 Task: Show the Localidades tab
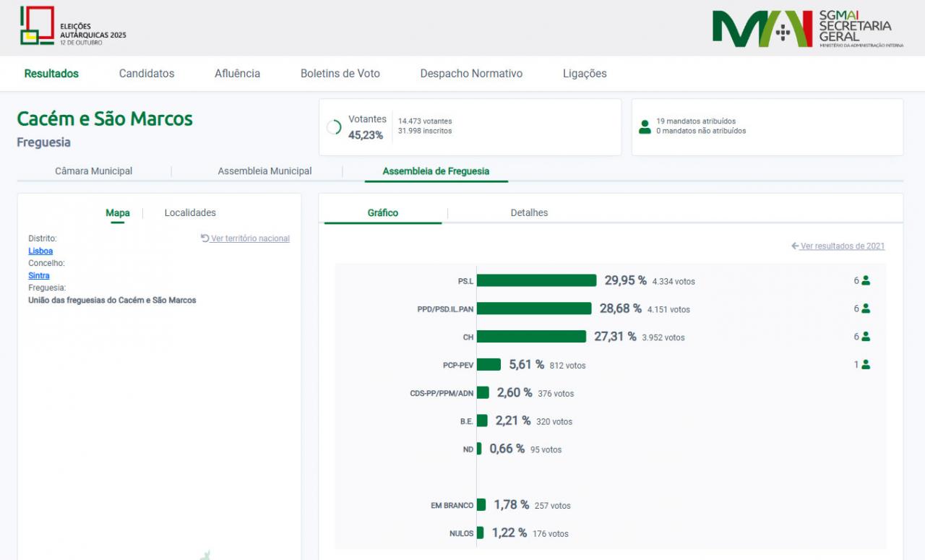coord(190,213)
